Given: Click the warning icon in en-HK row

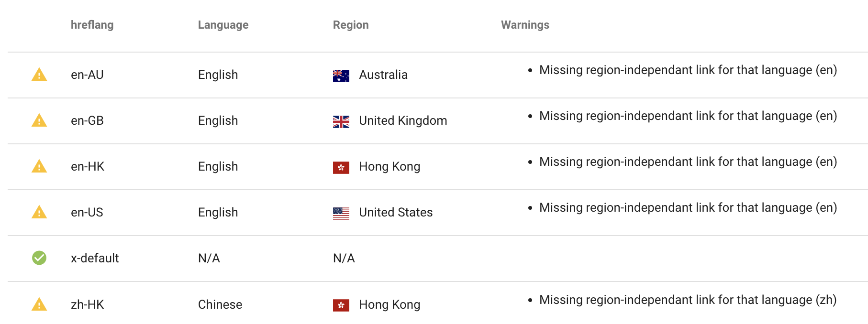Looking at the screenshot, I should [x=39, y=166].
